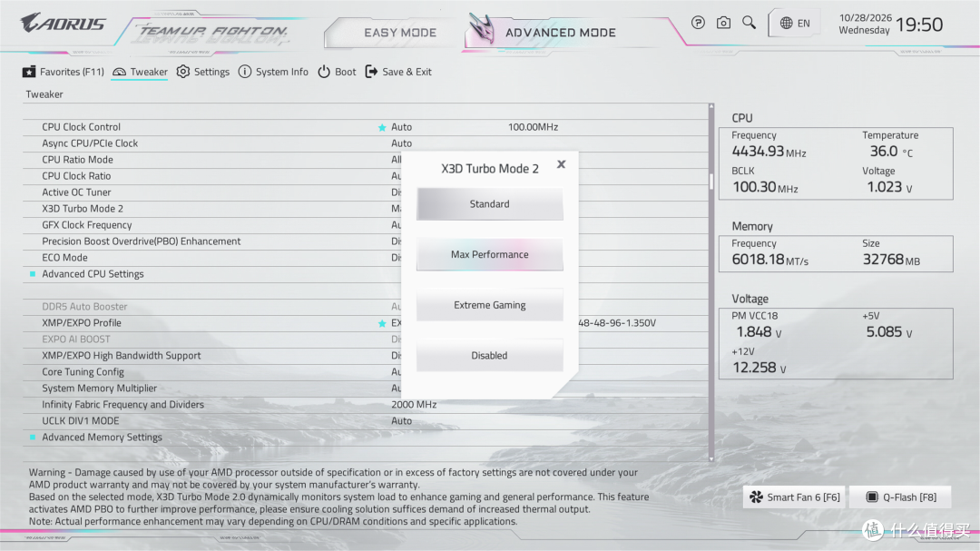Click the star beside CPU Clock Control
Image resolution: width=980 pixels, height=551 pixels.
(x=382, y=127)
